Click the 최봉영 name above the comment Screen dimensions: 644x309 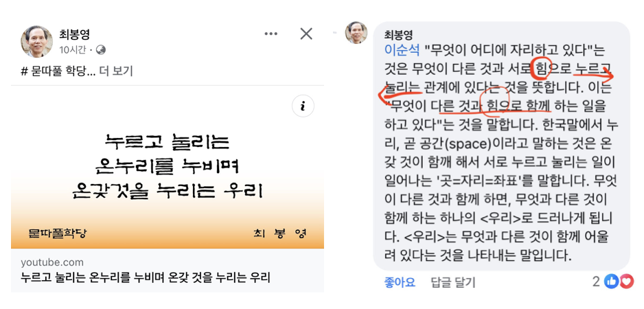(x=398, y=34)
